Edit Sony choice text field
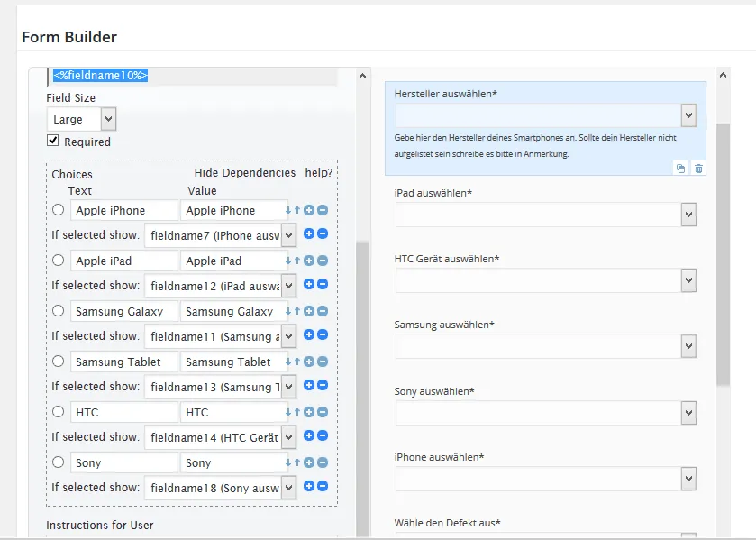This screenshot has width=756, height=540. coord(124,462)
